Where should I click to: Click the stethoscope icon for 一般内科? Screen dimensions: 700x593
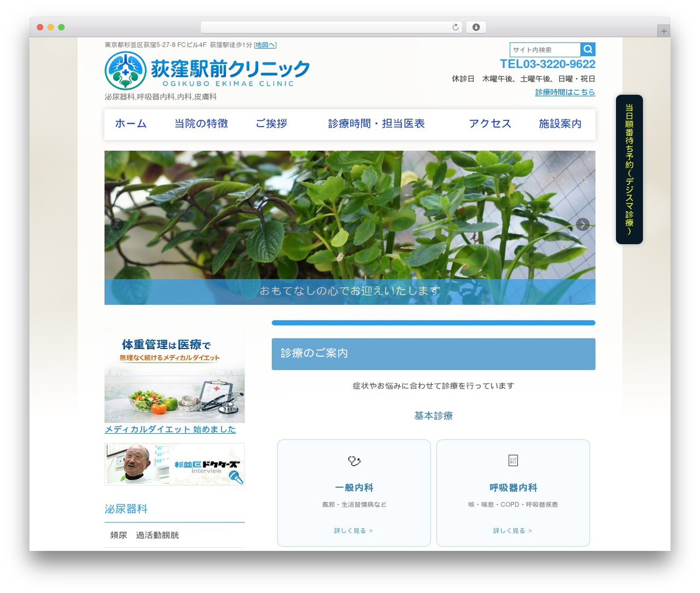[x=354, y=461]
